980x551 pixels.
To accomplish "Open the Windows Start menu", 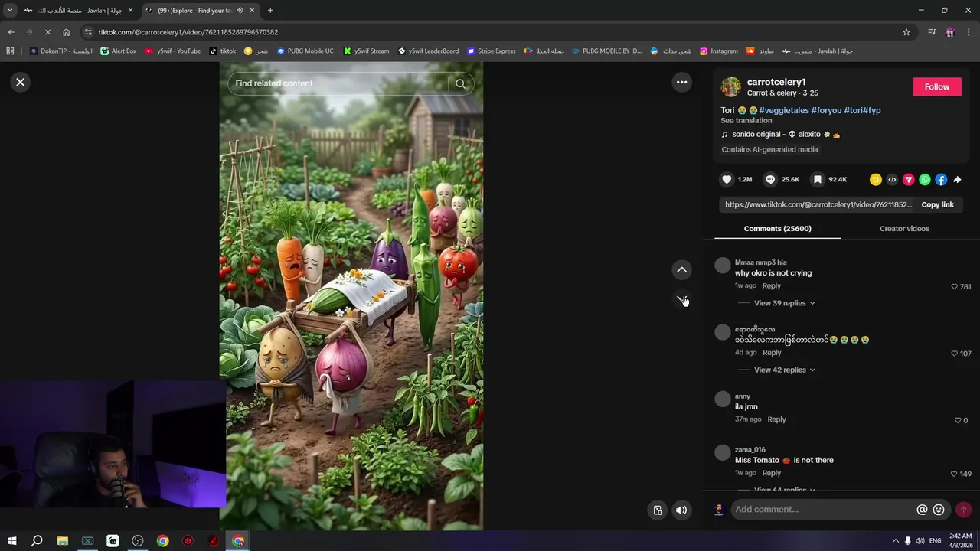I will (x=11, y=541).
